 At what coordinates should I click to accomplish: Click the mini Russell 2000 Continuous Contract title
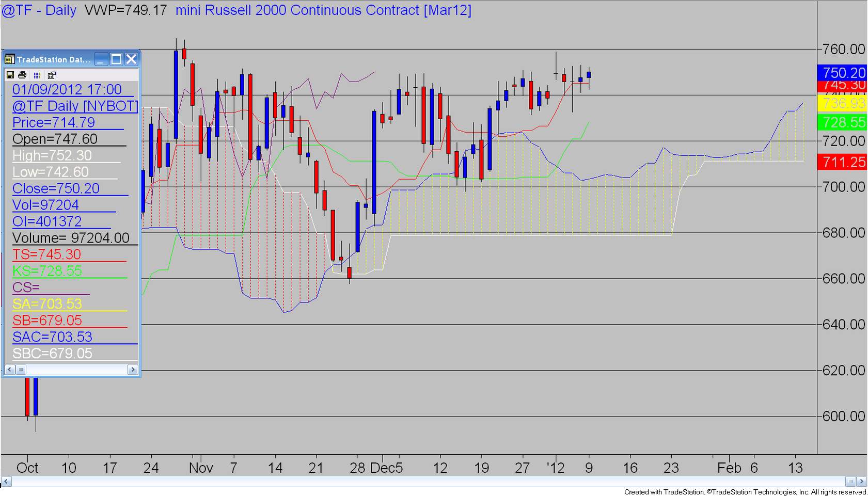323,10
